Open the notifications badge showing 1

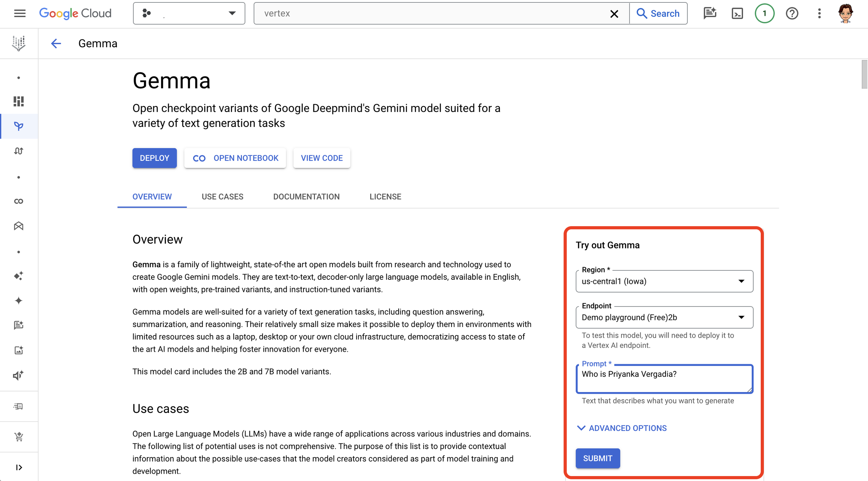click(x=765, y=13)
